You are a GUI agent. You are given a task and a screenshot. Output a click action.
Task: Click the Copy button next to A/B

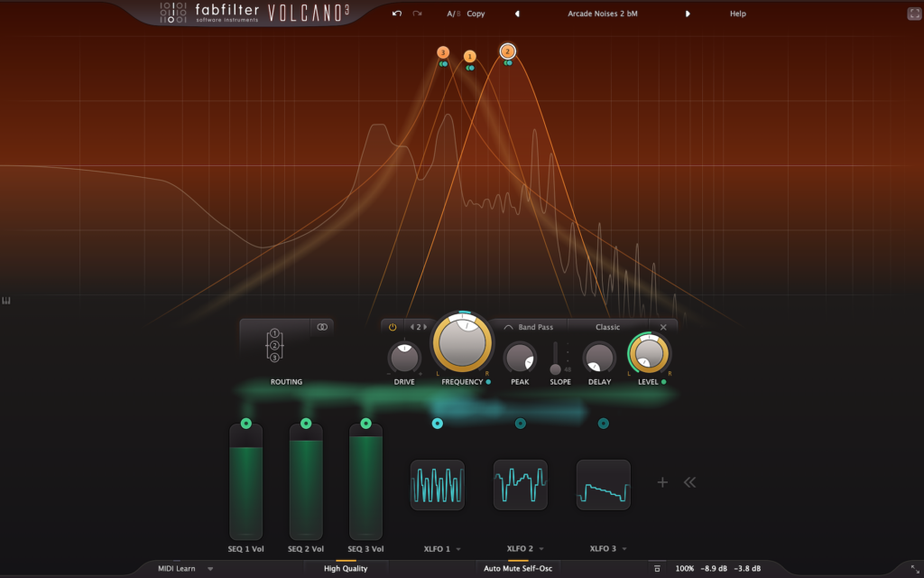pos(476,14)
